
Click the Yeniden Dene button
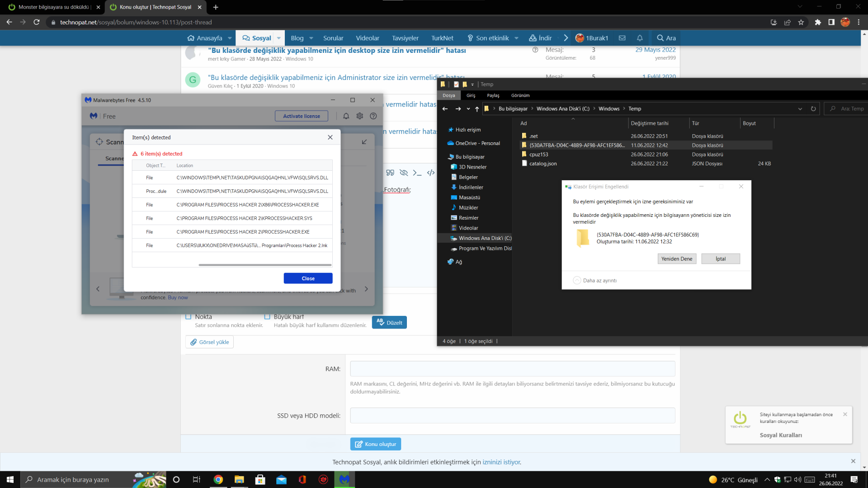(x=676, y=259)
